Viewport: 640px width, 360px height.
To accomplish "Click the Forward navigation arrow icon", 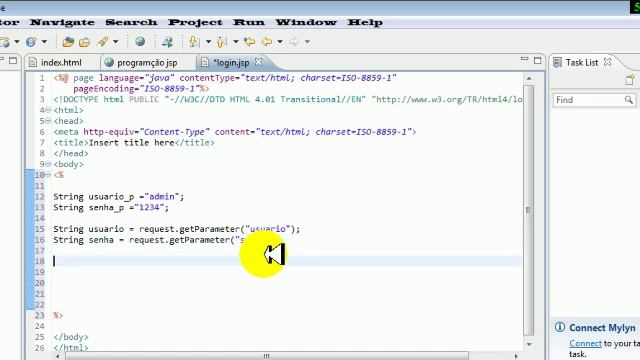I will tap(294, 42).
